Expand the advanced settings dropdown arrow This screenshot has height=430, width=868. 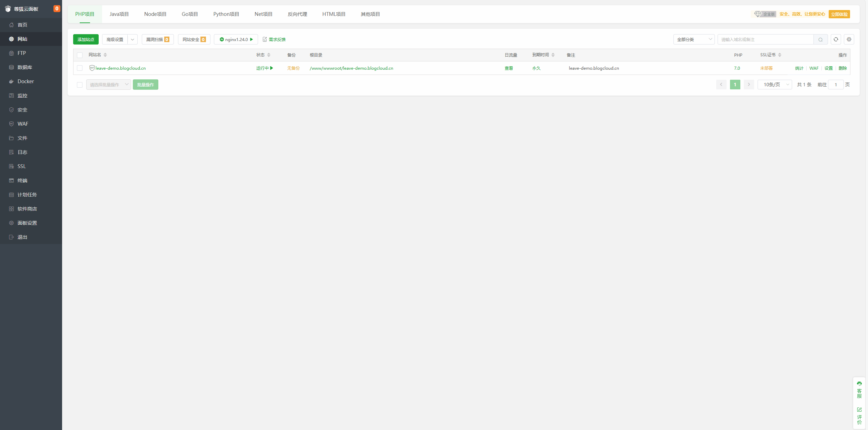coord(132,39)
